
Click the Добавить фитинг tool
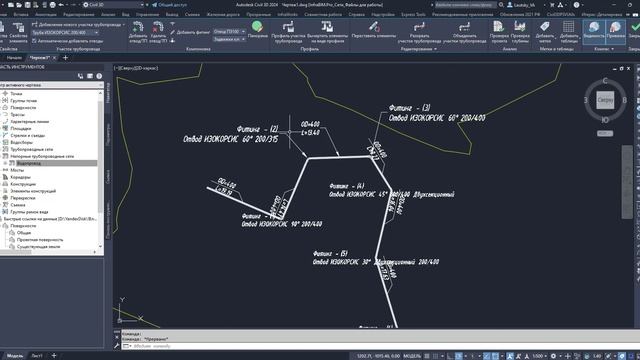(190, 32)
